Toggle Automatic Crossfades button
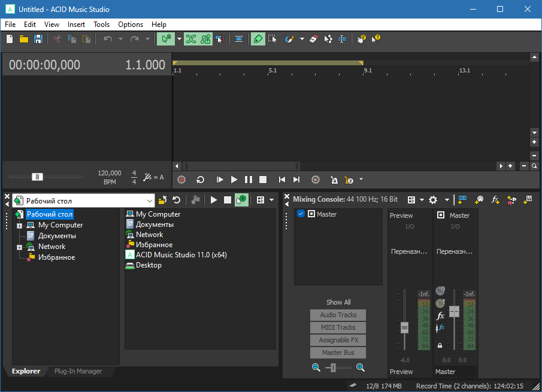 point(191,39)
